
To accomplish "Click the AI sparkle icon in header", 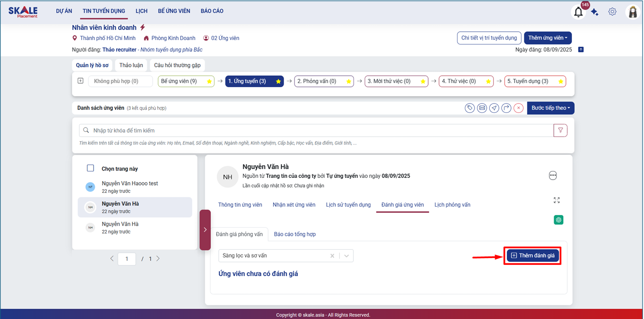I will coord(595,12).
